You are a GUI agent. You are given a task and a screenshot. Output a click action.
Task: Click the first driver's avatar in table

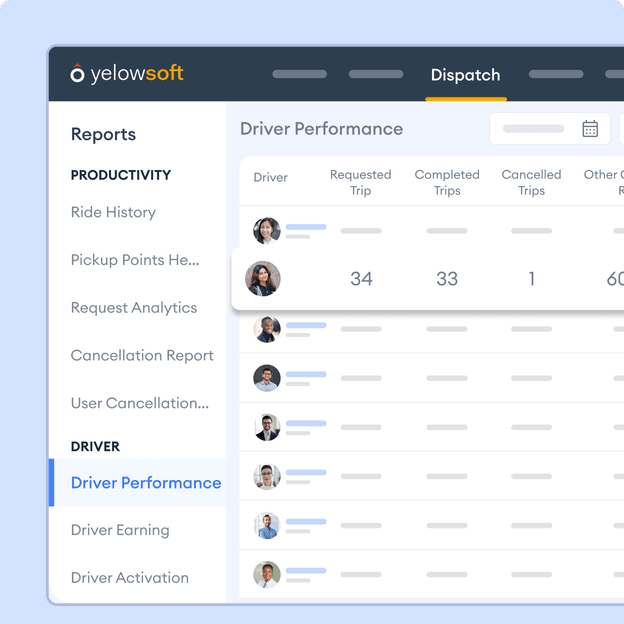267,231
